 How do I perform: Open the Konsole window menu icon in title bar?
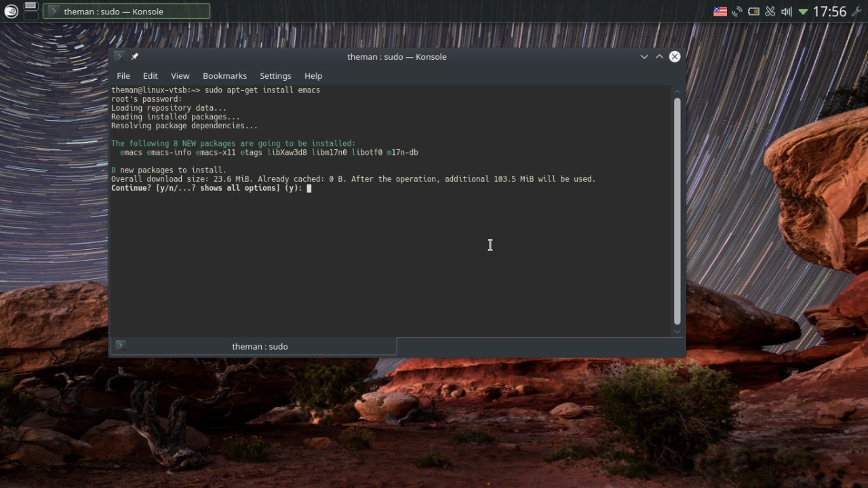[119, 56]
